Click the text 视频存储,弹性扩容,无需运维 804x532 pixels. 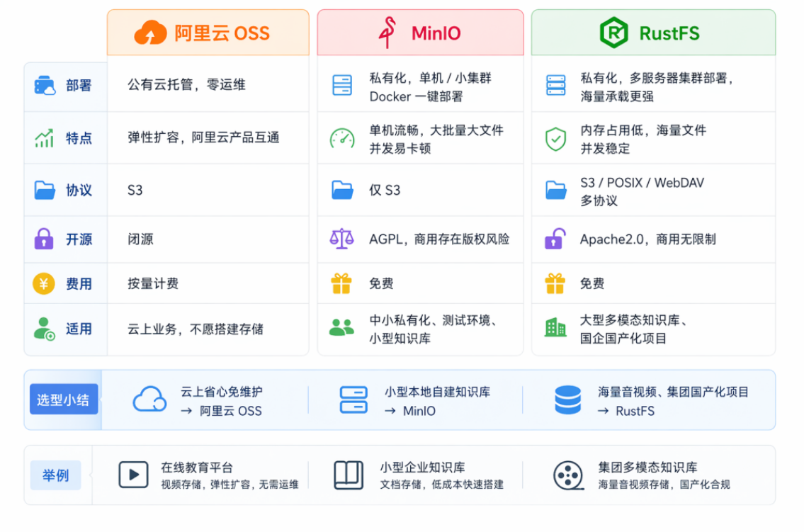point(230,485)
